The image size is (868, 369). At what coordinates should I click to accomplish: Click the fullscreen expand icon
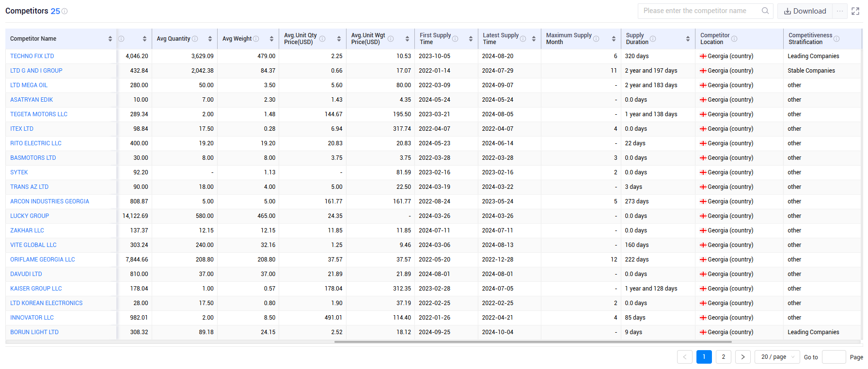pyautogui.click(x=855, y=11)
